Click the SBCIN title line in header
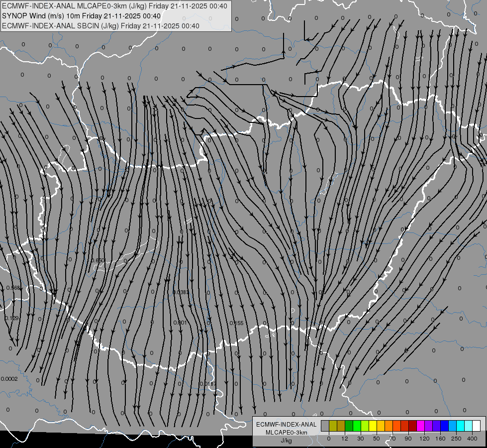487x448 pixels. click(100, 26)
